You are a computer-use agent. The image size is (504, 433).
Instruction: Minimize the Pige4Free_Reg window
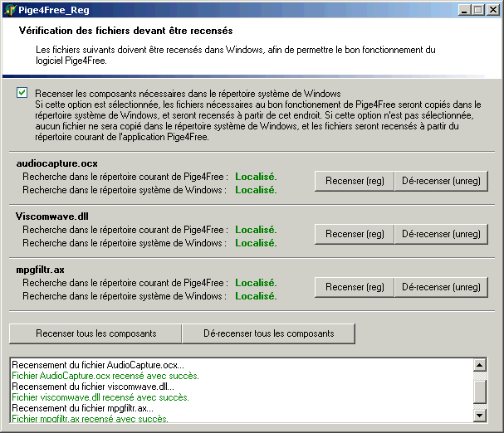464,10
